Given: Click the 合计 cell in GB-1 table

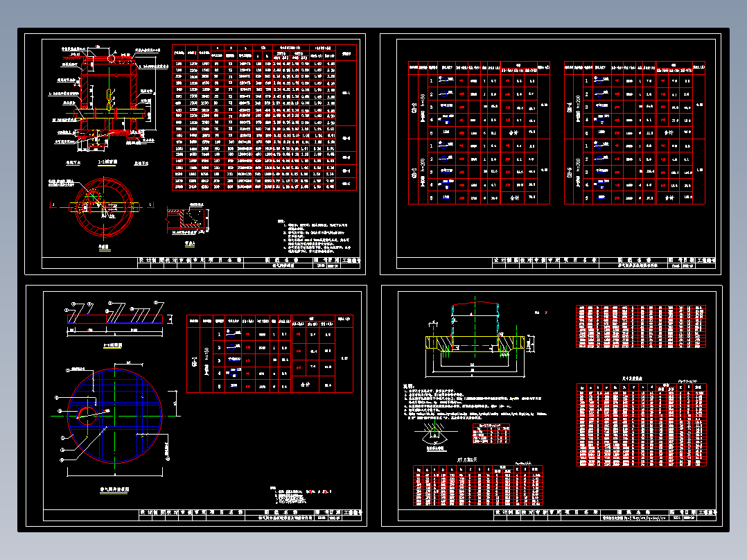Looking at the screenshot, I should [x=305, y=384].
